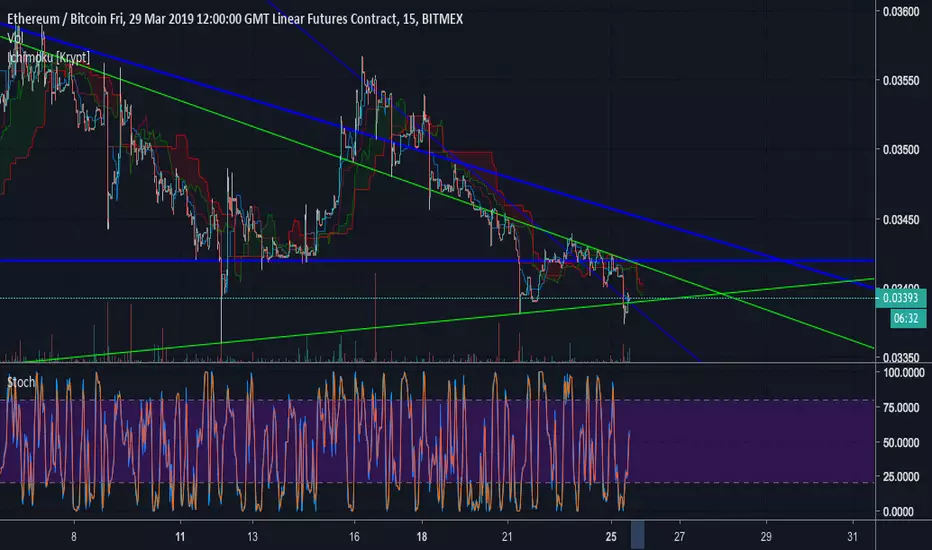Click date label 11 on time axis
The image size is (932, 550).
(x=180, y=537)
